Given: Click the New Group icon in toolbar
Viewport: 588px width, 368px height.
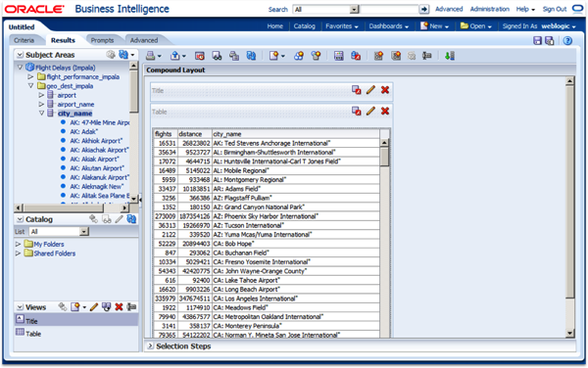Looking at the screenshot, I should point(299,56).
